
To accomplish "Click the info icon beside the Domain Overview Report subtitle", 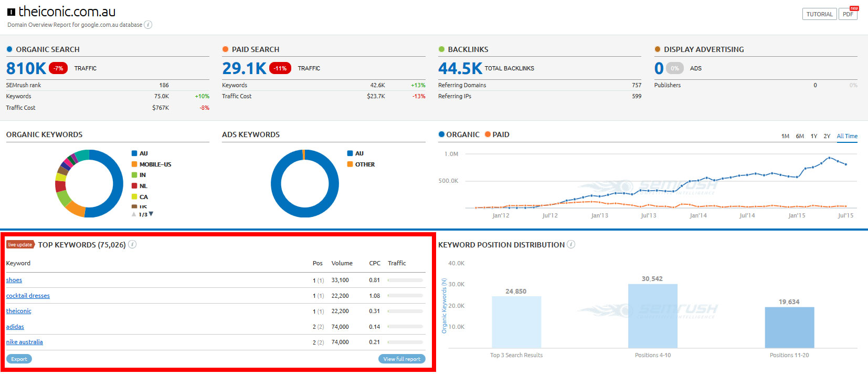I will [x=148, y=25].
